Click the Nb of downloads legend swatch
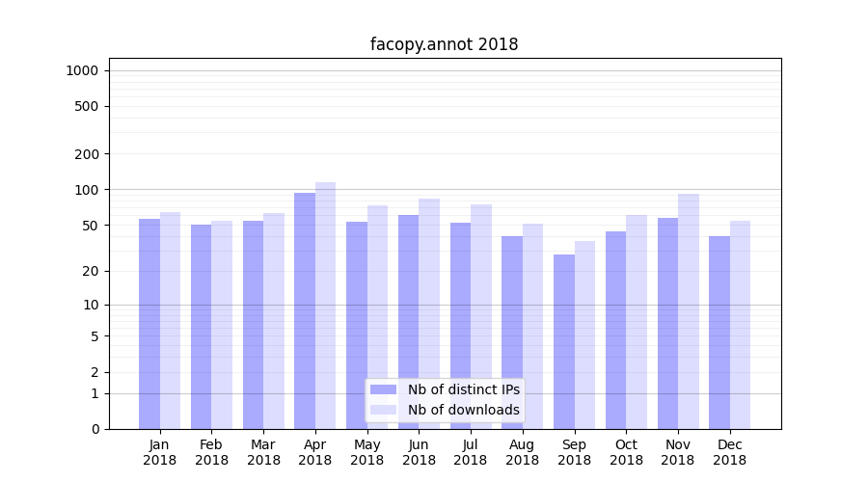The height and width of the screenshot is (482, 868). click(383, 410)
